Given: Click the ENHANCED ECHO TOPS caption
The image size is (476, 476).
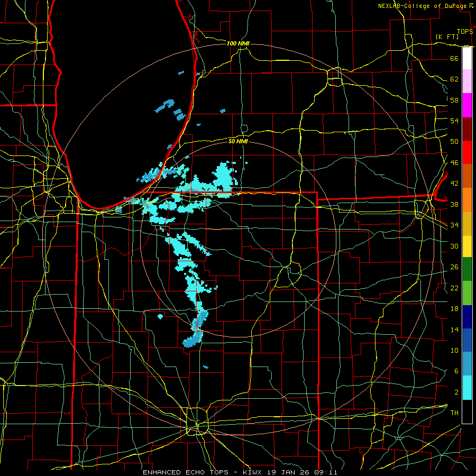Looking at the screenshot, I should click(x=186, y=472).
